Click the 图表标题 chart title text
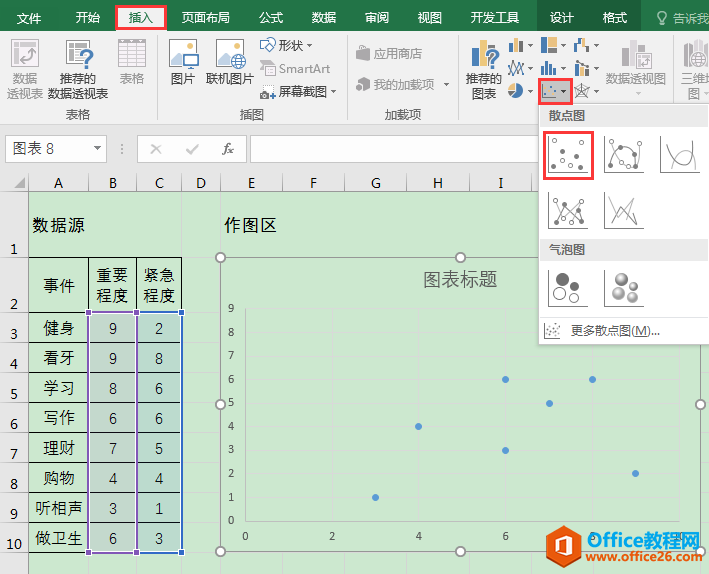This screenshot has height=574, width=709. point(460,280)
